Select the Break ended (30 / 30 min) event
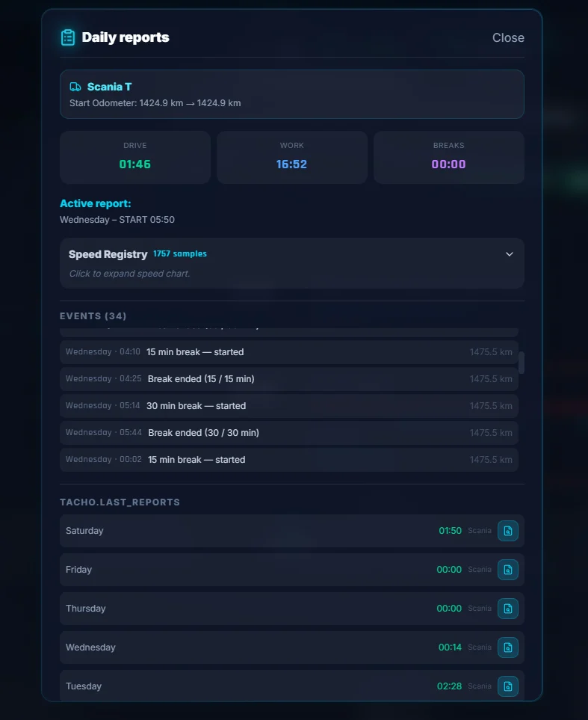This screenshot has width=588, height=720. (x=288, y=433)
